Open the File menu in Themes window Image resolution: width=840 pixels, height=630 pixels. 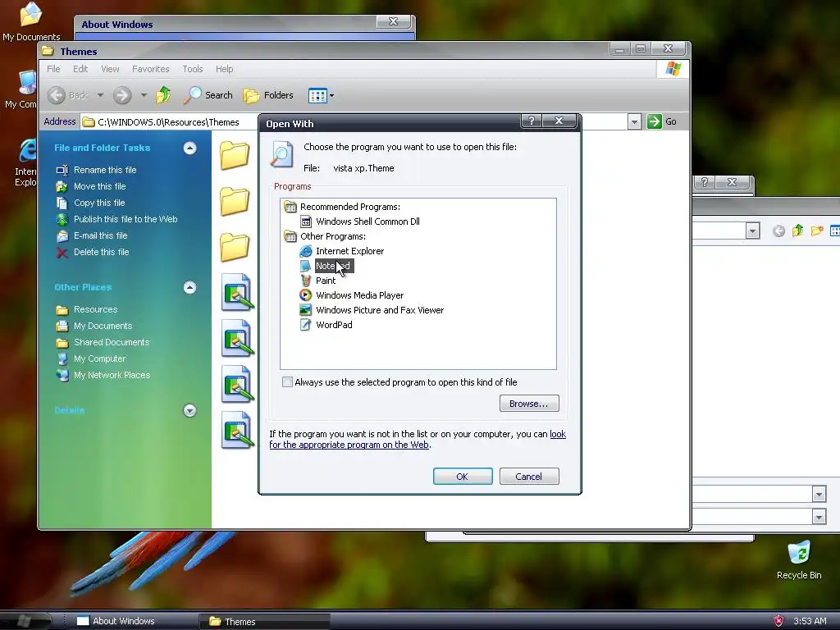(53, 69)
